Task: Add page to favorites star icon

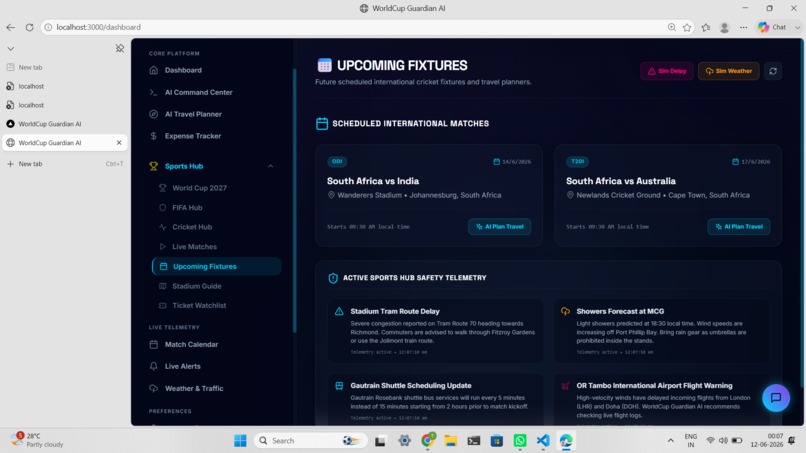Action: [x=687, y=27]
